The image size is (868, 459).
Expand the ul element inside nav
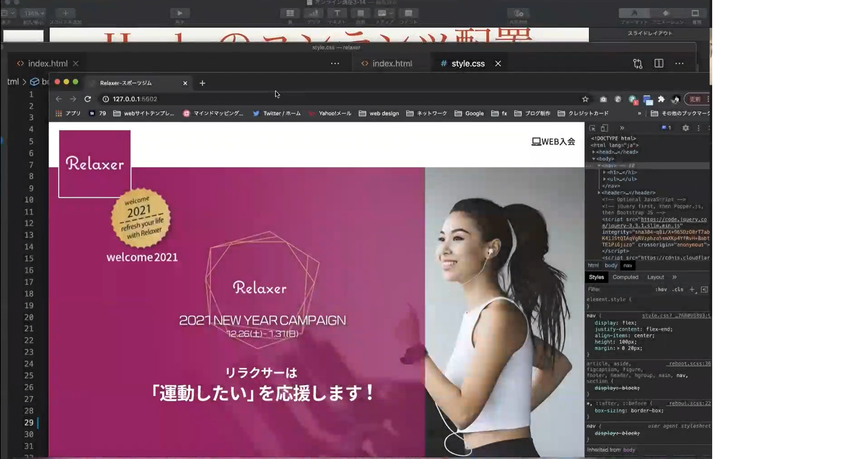click(604, 179)
